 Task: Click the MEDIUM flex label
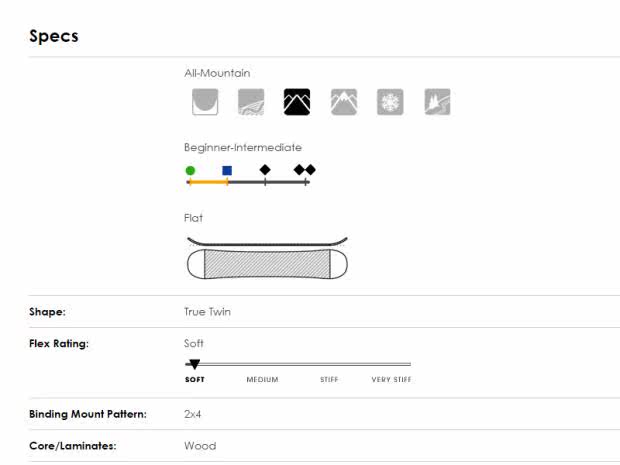click(262, 380)
